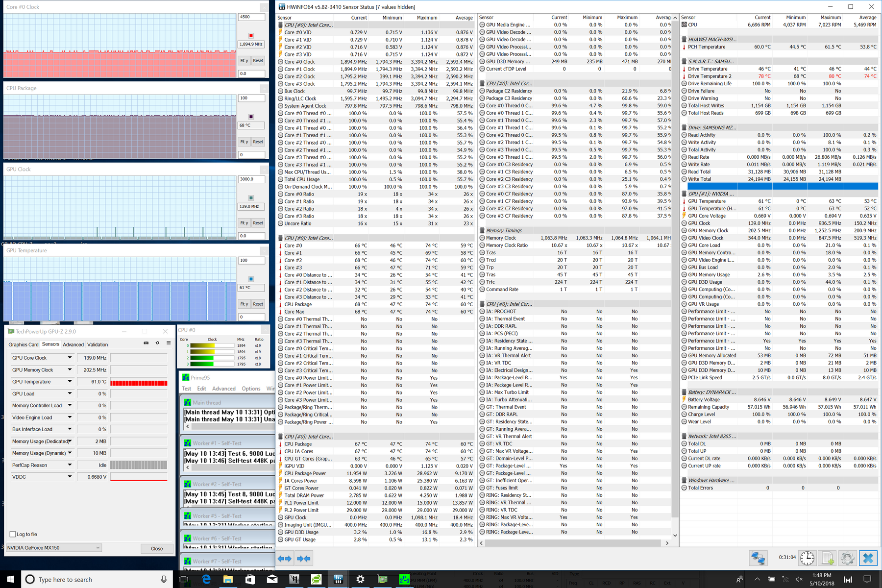The height and width of the screenshot is (588, 882).
Task: Expand the GPU Temperature sensor dropdown
Action: pos(70,381)
